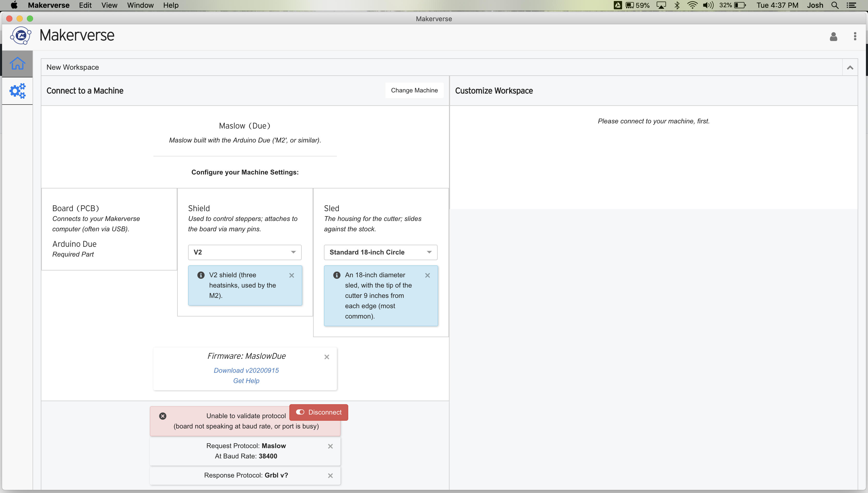Click the error icon in the protocol alert
The image size is (868, 493).
click(x=163, y=416)
